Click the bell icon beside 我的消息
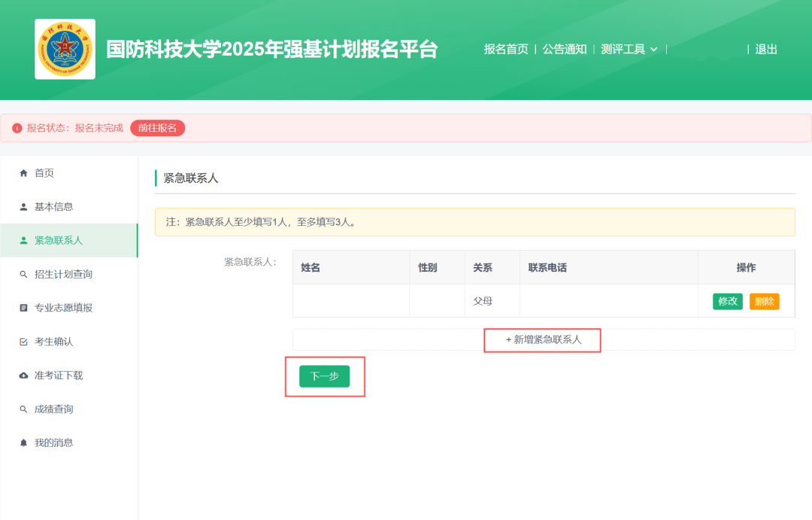Viewport: 812px width, 520px height. click(x=23, y=442)
